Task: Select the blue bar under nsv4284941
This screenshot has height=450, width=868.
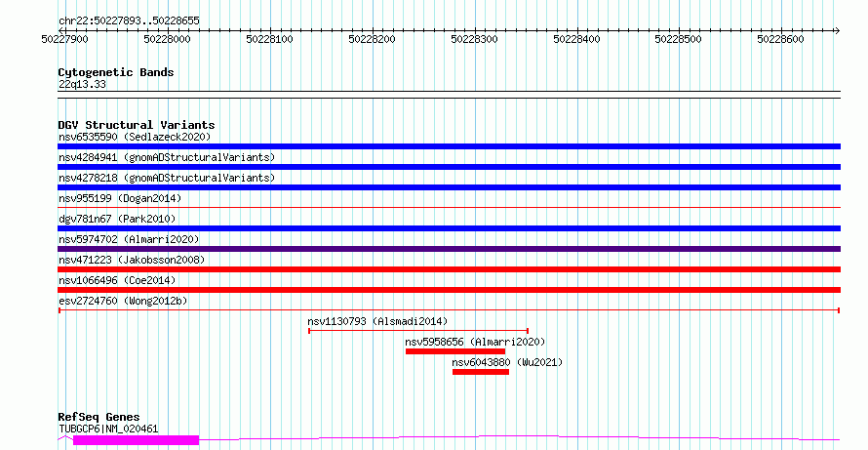Action: pyautogui.click(x=449, y=167)
